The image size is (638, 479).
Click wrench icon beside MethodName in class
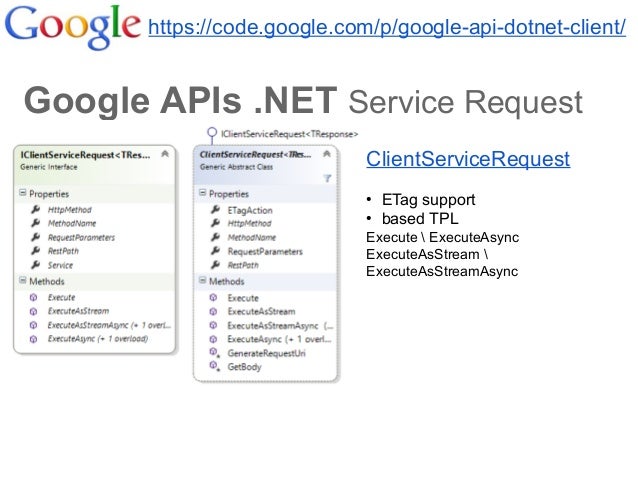tap(216, 237)
